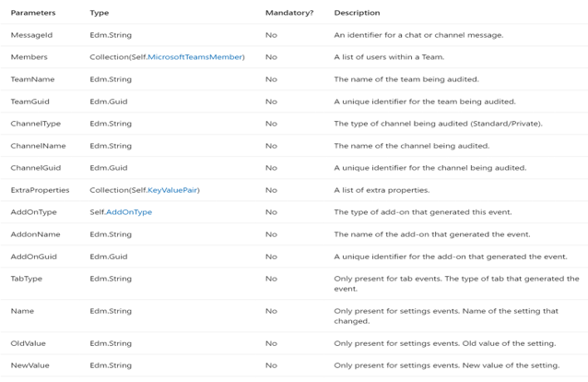Select the Type column header
The image size is (588, 382).
[x=99, y=13]
